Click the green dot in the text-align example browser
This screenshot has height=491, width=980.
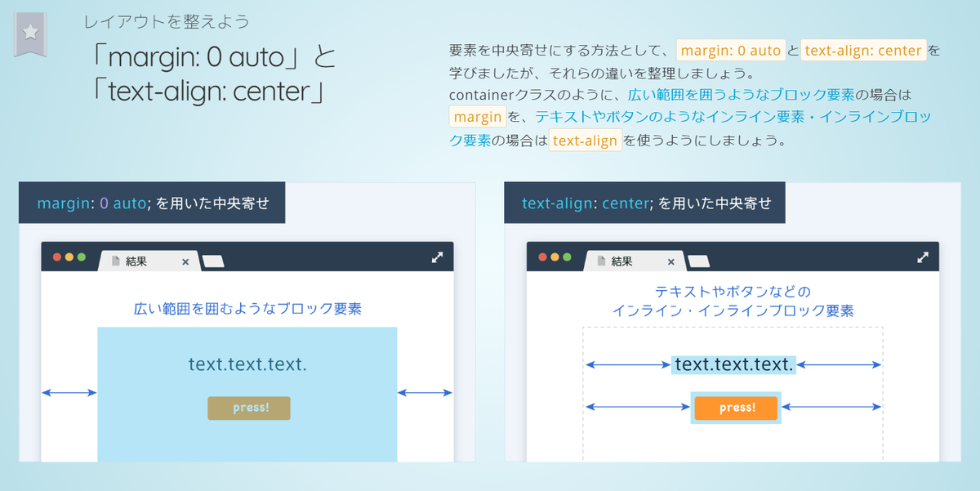pyautogui.click(x=568, y=257)
